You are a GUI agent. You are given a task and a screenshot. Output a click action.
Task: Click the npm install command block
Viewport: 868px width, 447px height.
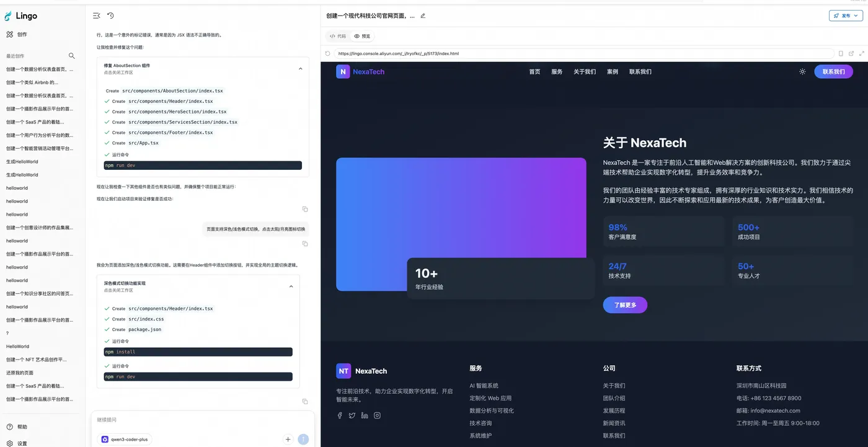tap(198, 352)
